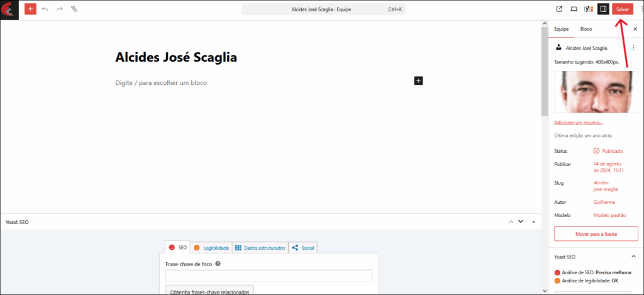Viewport: 644px width, 295px height.
Task: Collapse the Yoast SEO sidebar section
Action: [x=633, y=257]
